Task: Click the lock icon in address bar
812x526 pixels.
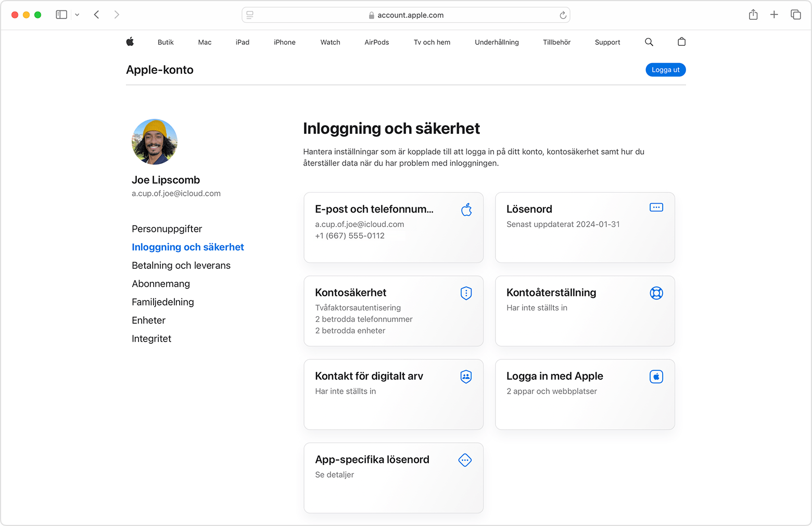Action: tap(371, 16)
